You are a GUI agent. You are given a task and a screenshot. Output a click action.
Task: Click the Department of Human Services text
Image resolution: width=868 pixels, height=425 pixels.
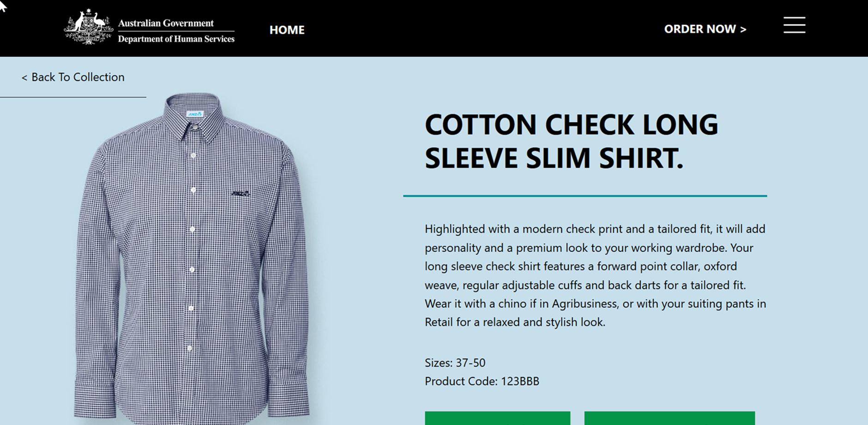coord(176,39)
